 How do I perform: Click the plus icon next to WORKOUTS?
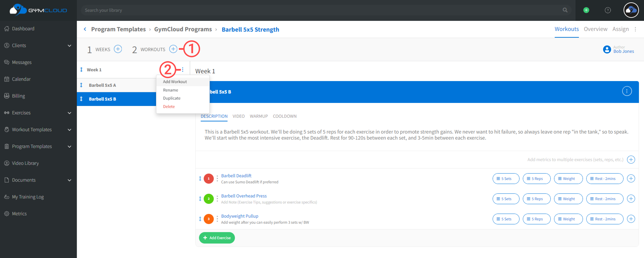[173, 49]
